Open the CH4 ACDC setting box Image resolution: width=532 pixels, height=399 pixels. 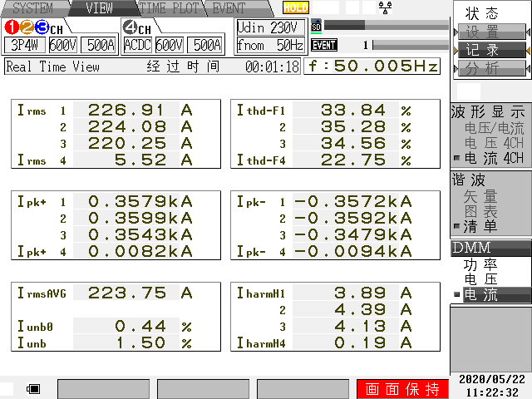[137, 45]
